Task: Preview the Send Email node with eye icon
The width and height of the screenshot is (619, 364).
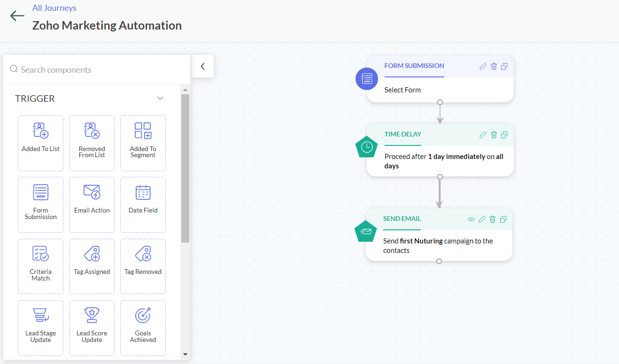Action: [x=471, y=219]
